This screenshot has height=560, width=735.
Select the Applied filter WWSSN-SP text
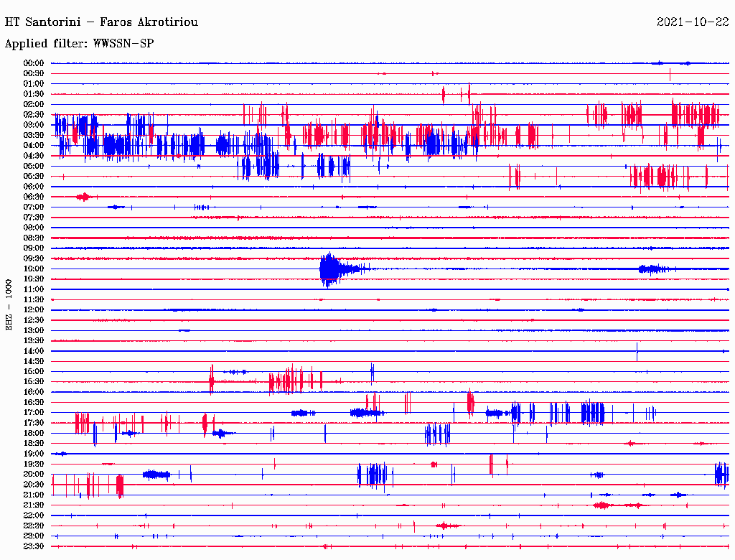tap(79, 44)
